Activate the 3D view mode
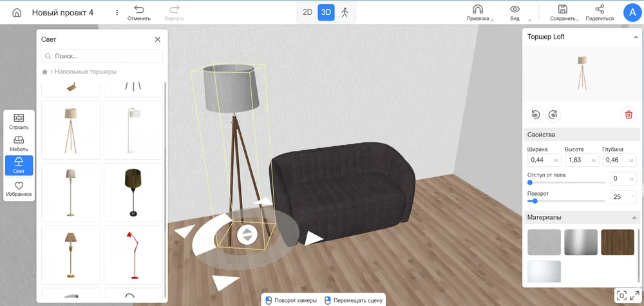 point(326,12)
